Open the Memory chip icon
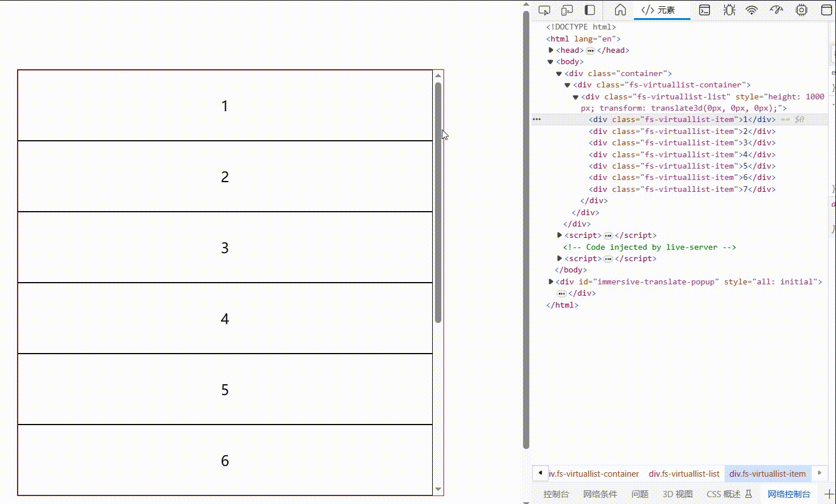The image size is (836, 504). coord(801,10)
